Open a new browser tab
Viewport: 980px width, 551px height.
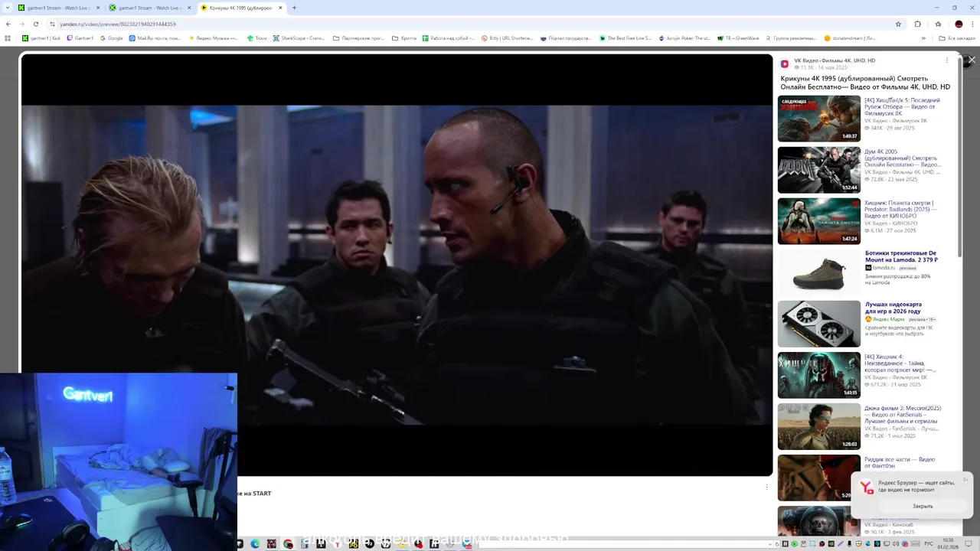(x=294, y=8)
